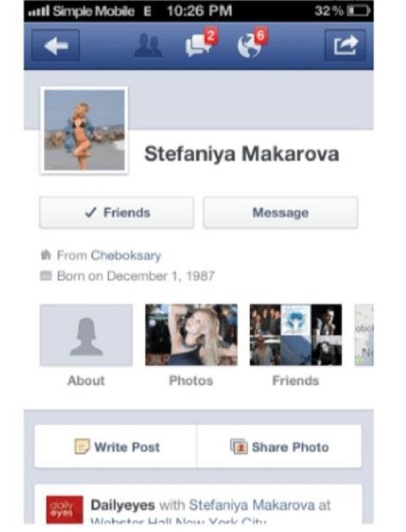
Task: Click the Born on December 1 calendar icon
Action: 45,275
